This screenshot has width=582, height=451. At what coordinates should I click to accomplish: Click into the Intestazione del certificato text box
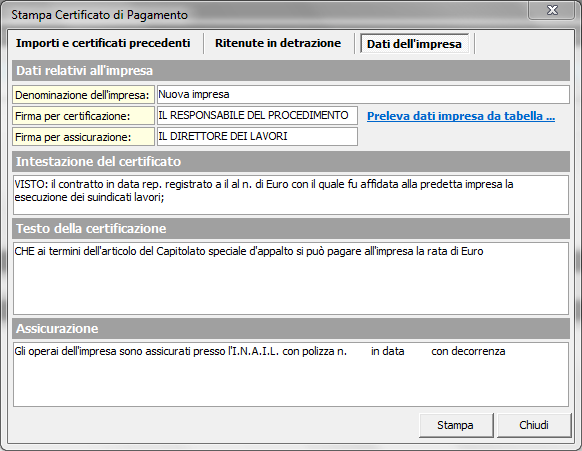[291, 195]
